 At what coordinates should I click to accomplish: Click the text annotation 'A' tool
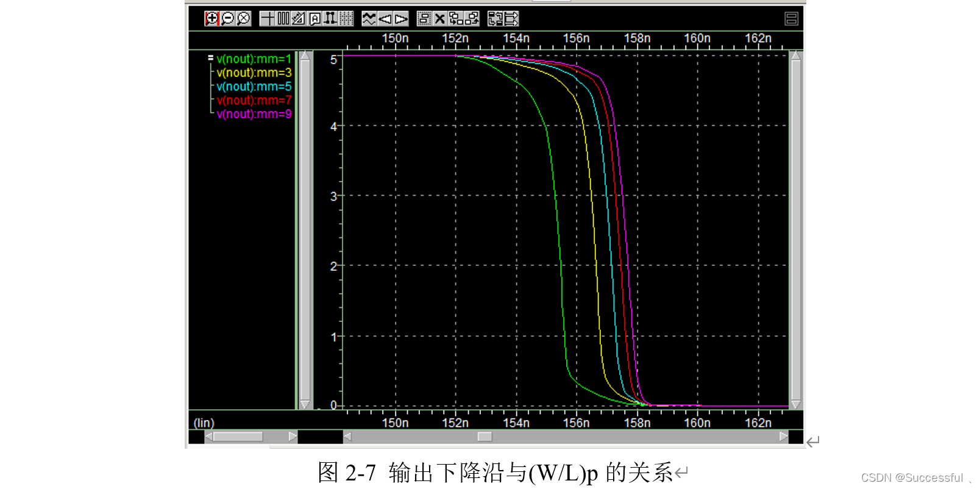[x=314, y=19]
